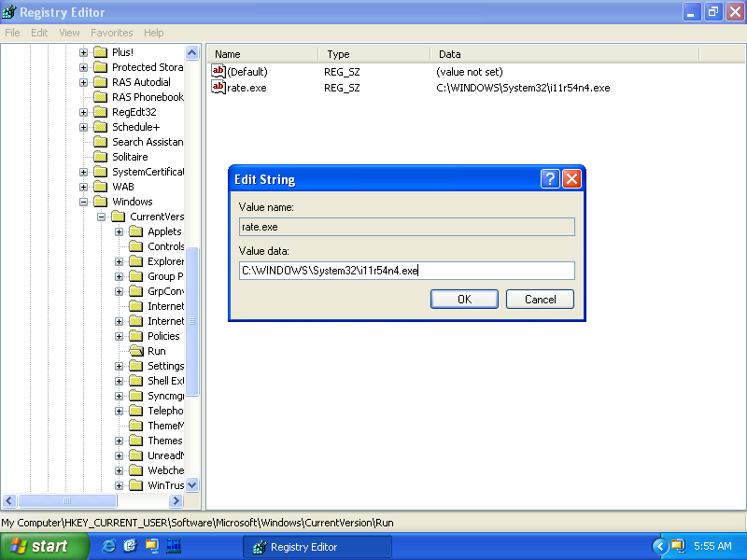Click tree scrollbar down arrow

pos(192,485)
